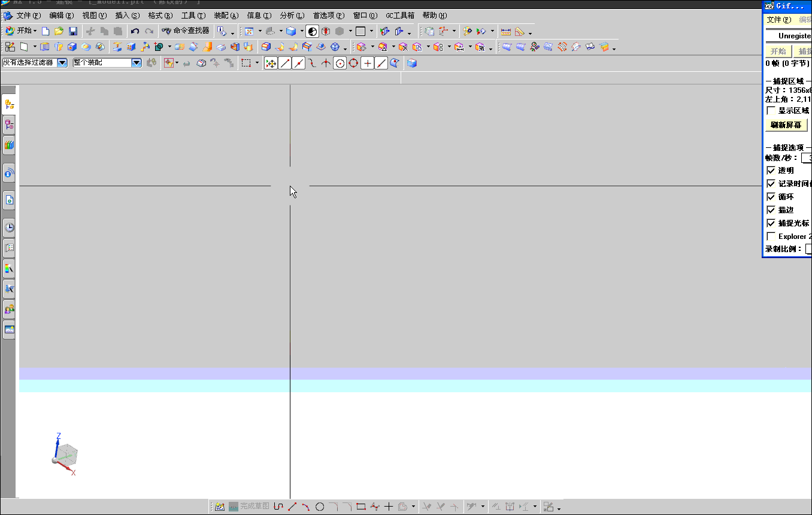The image size is (812, 515).
Task: Select the sketch Circle tool
Action: click(x=320, y=507)
